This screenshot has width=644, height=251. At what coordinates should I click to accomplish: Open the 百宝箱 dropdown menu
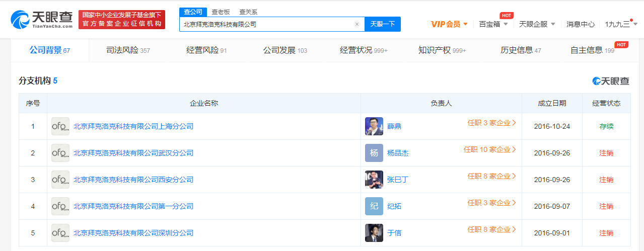pyautogui.click(x=493, y=24)
